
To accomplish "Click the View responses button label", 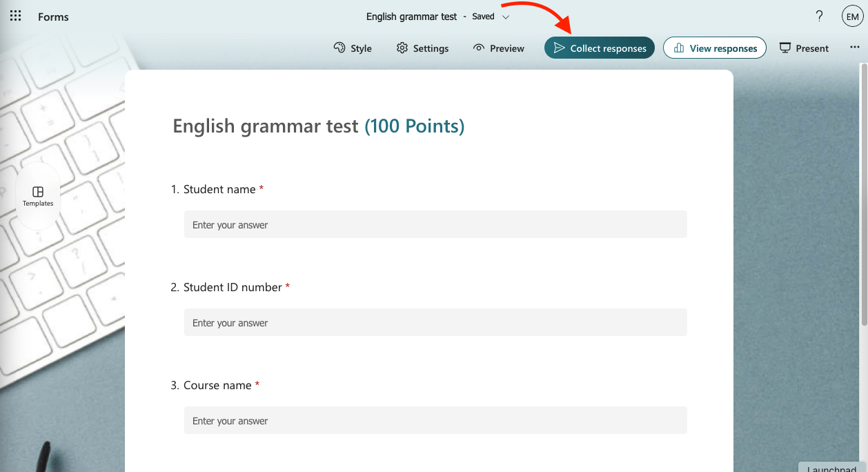I will pos(723,48).
